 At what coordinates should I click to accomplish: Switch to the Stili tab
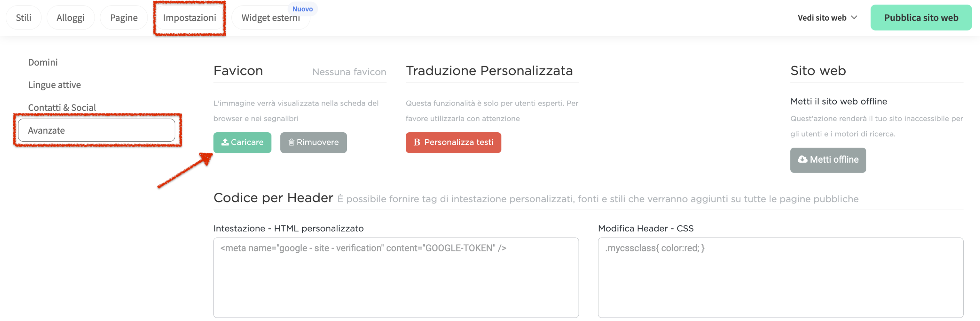point(23,17)
